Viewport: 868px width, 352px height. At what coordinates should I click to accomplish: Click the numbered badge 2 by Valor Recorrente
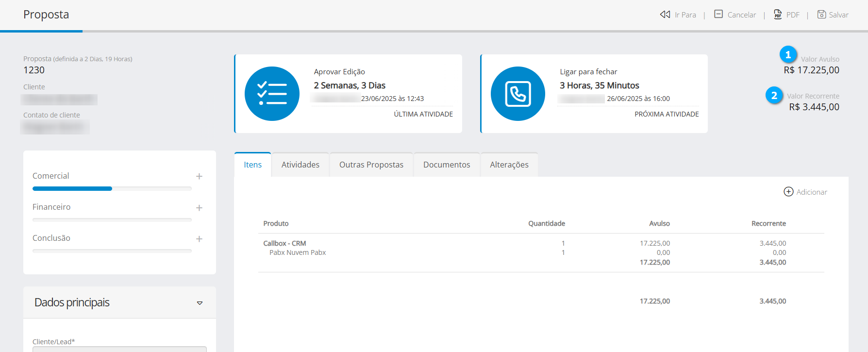(x=774, y=96)
